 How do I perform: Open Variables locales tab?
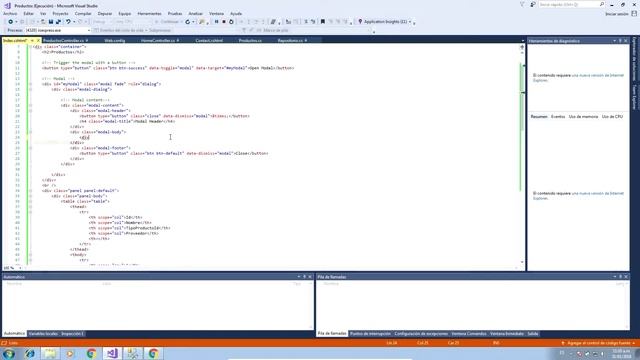[43, 334]
